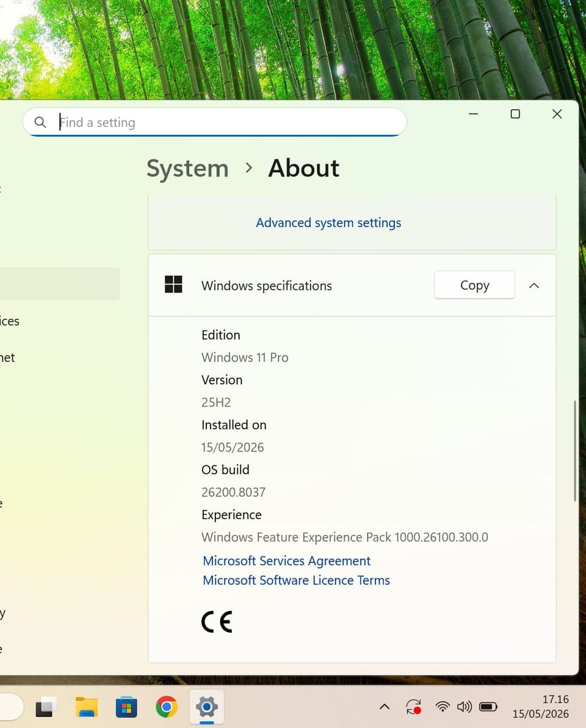
Task: Open Task View from the taskbar
Action: [x=46, y=707]
